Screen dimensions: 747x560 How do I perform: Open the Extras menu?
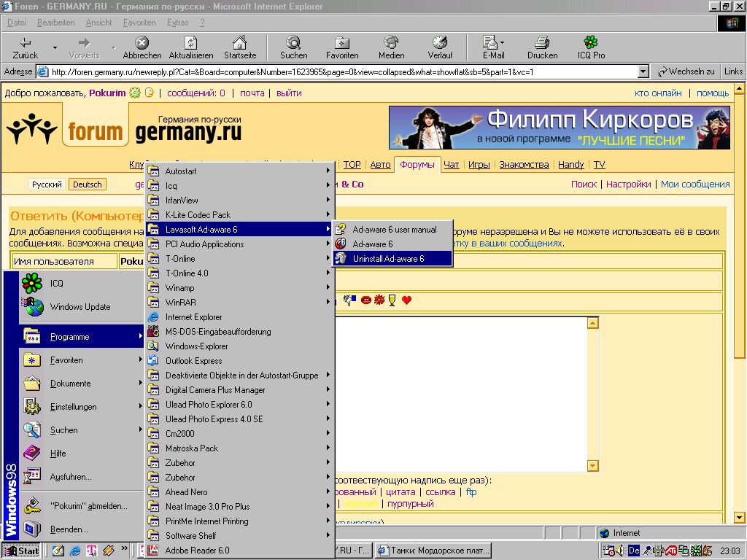[178, 23]
